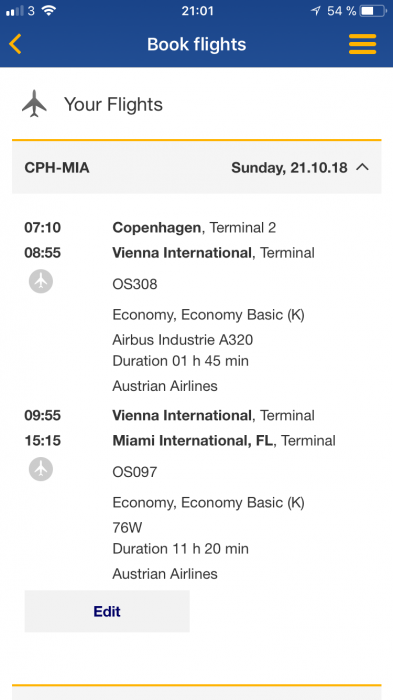Click the Edit button
The width and height of the screenshot is (393, 700).
[x=107, y=611]
